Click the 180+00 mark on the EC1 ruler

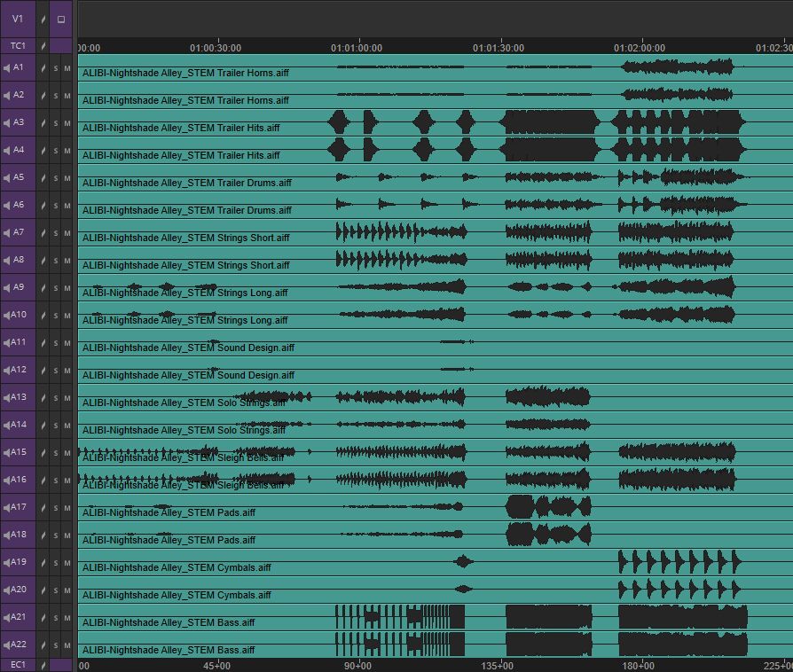pyautogui.click(x=638, y=665)
